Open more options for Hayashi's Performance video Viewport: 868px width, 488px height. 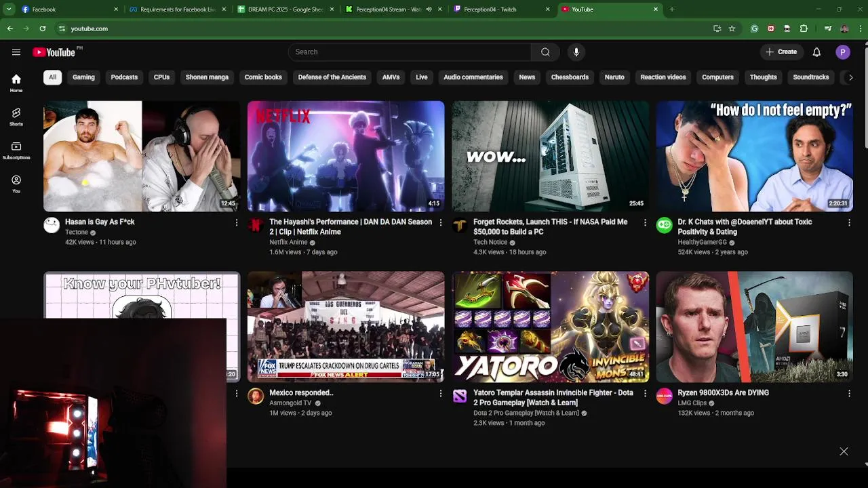pos(441,222)
